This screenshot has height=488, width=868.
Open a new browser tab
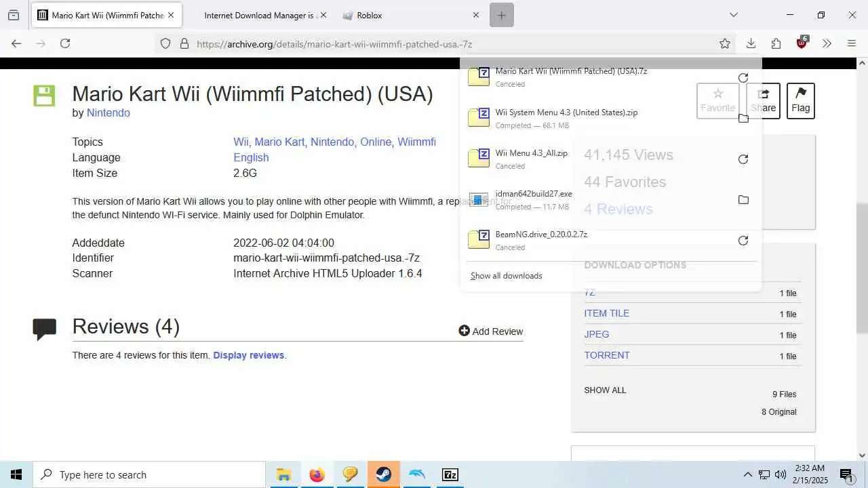click(x=502, y=15)
